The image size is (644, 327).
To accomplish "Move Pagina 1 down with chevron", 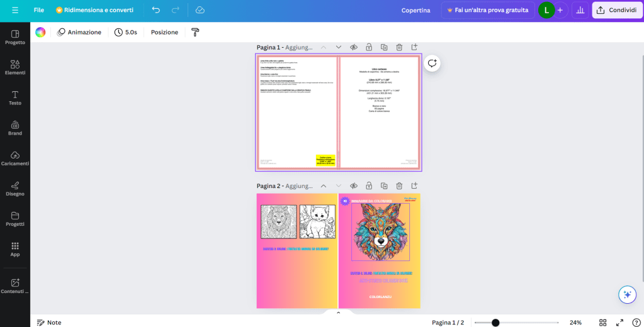I will (x=338, y=47).
